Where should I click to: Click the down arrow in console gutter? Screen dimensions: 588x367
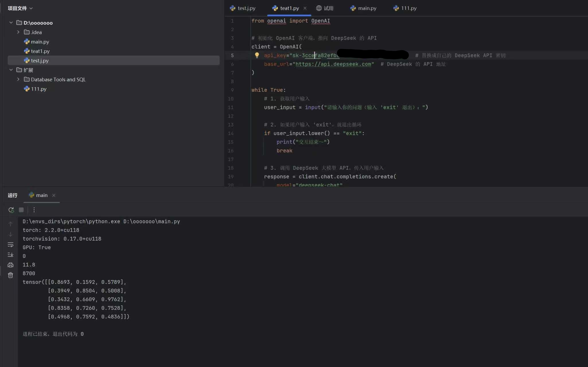pyautogui.click(x=11, y=234)
